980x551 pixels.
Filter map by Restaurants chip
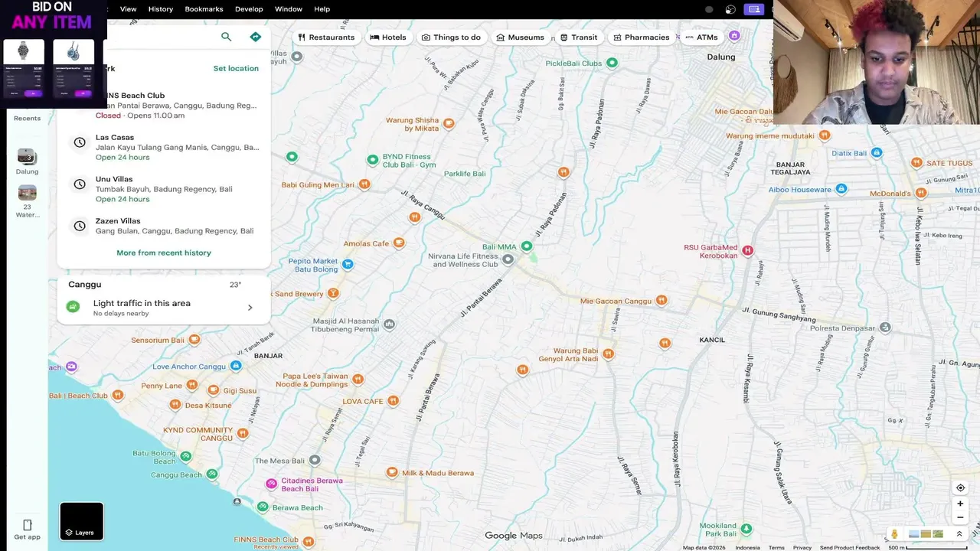[327, 37]
